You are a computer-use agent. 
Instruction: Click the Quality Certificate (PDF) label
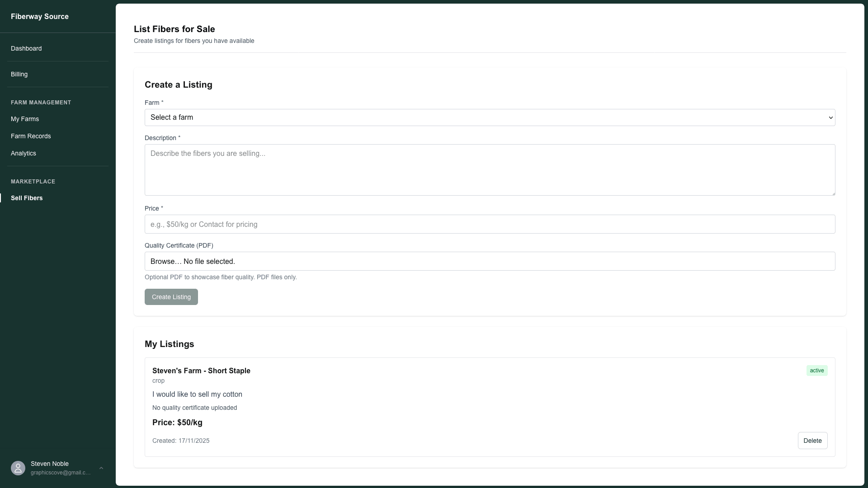pyautogui.click(x=179, y=245)
